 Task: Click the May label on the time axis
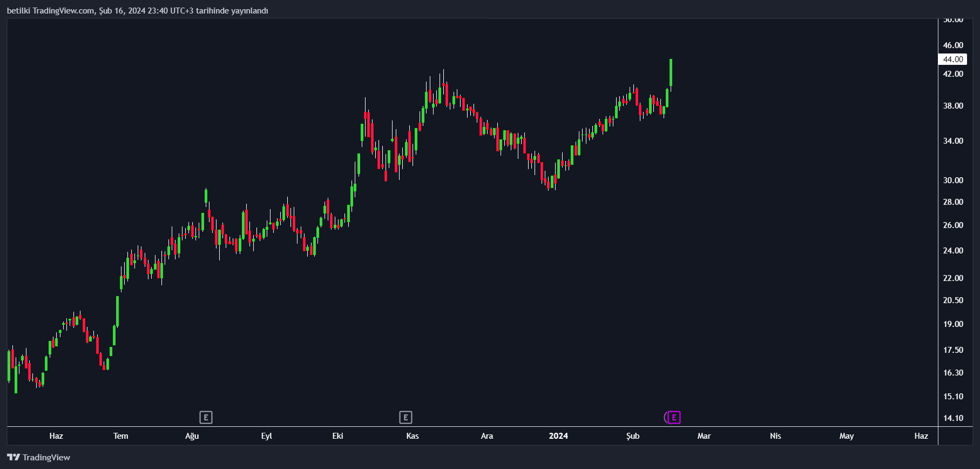847,436
